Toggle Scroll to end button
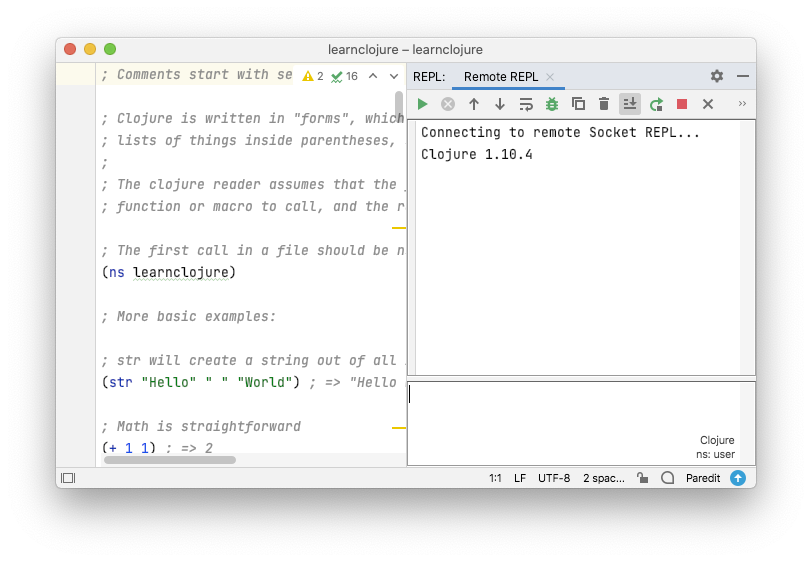This screenshot has height=562, width=812. [630, 104]
